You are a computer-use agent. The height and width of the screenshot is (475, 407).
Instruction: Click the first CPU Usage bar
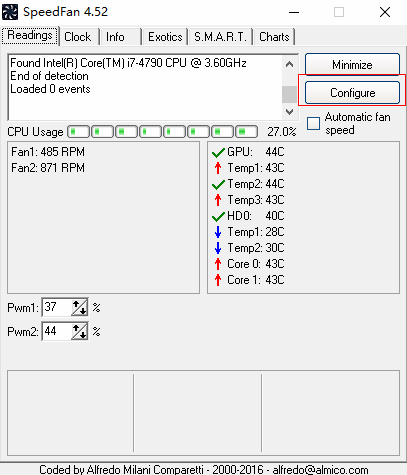pos(78,132)
